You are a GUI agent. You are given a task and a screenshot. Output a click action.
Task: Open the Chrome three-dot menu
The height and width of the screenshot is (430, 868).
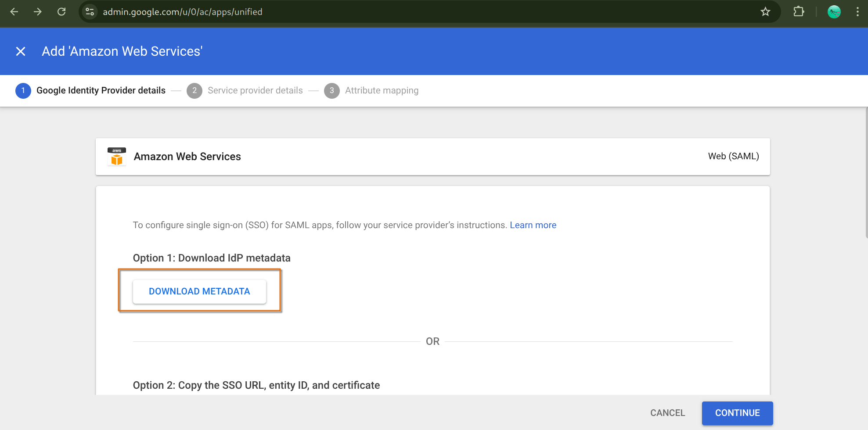point(857,12)
